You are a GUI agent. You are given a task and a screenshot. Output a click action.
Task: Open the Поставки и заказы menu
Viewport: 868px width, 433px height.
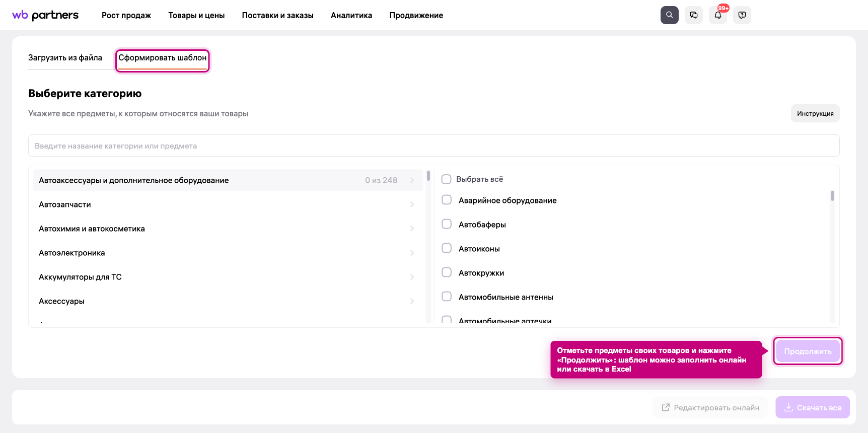click(x=278, y=15)
